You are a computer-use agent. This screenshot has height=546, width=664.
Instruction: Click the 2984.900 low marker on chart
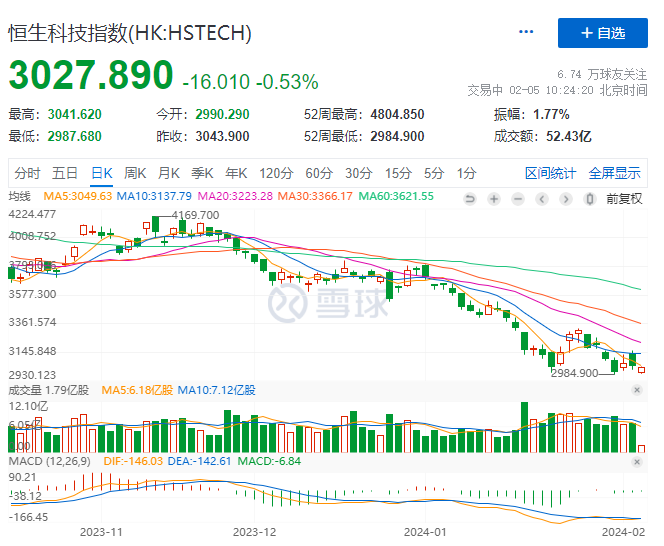pos(575,373)
